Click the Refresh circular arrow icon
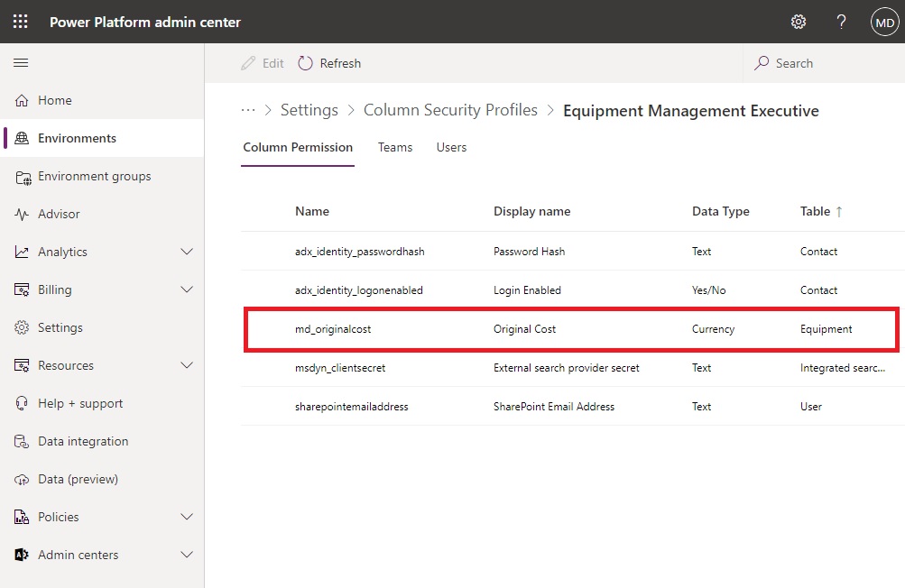Screen dimensions: 905x588 (x=305, y=63)
